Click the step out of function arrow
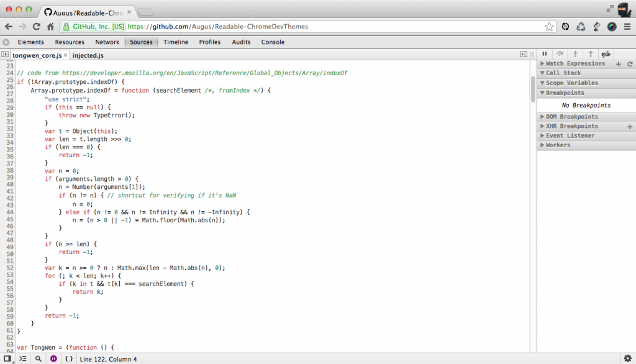This screenshot has height=364, width=636. 590,55
